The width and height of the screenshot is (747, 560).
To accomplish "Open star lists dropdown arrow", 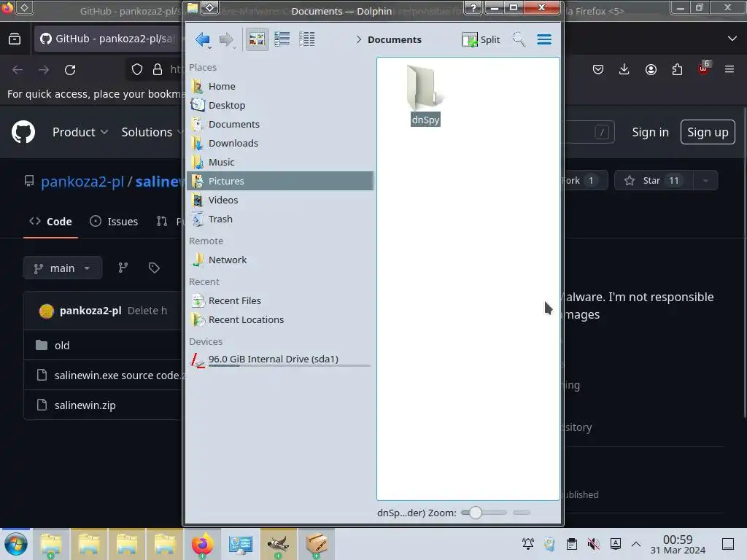I will coord(705,181).
